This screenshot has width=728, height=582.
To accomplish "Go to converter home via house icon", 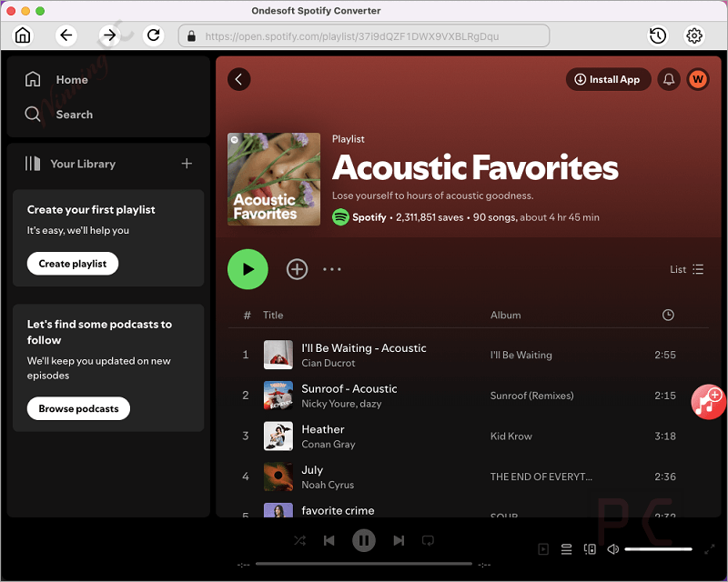I will pos(23,35).
